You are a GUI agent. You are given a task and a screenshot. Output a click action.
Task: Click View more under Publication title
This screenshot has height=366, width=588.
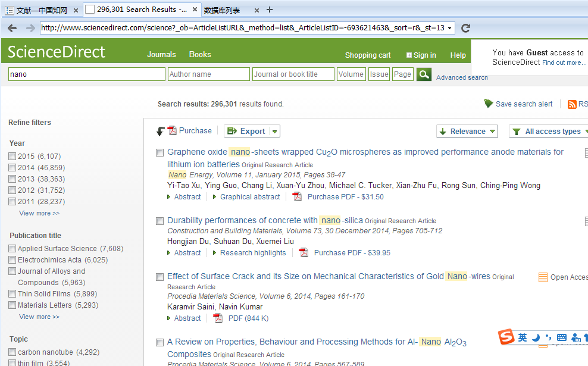(x=39, y=317)
